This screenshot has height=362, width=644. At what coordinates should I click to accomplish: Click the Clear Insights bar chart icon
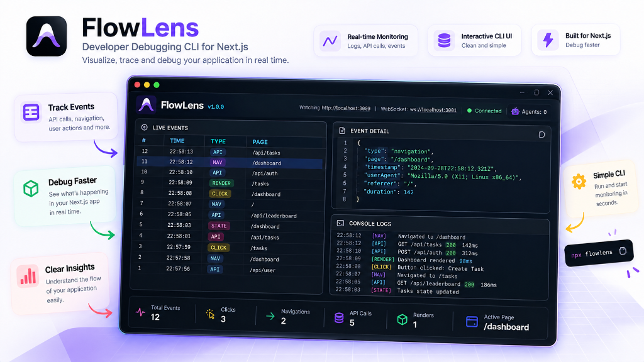(x=28, y=276)
